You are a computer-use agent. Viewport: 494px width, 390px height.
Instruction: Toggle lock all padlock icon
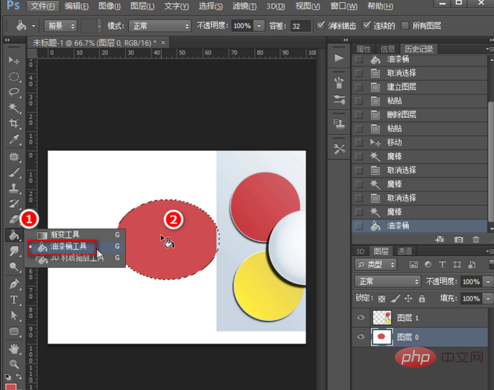422,299
